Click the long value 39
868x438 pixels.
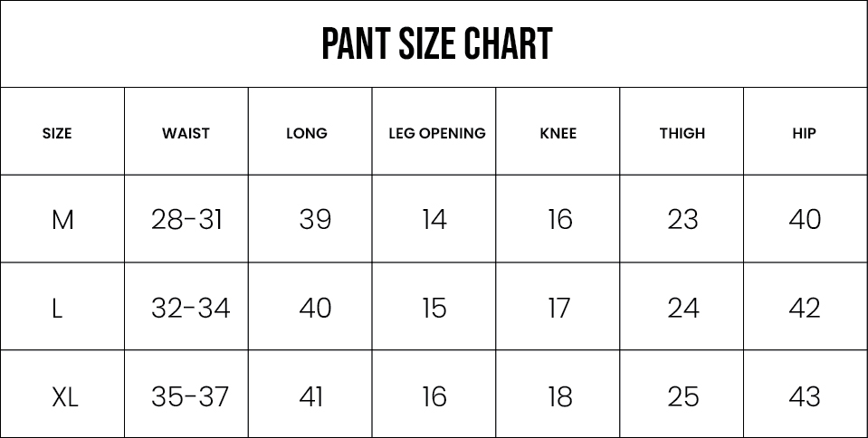[315, 220]
